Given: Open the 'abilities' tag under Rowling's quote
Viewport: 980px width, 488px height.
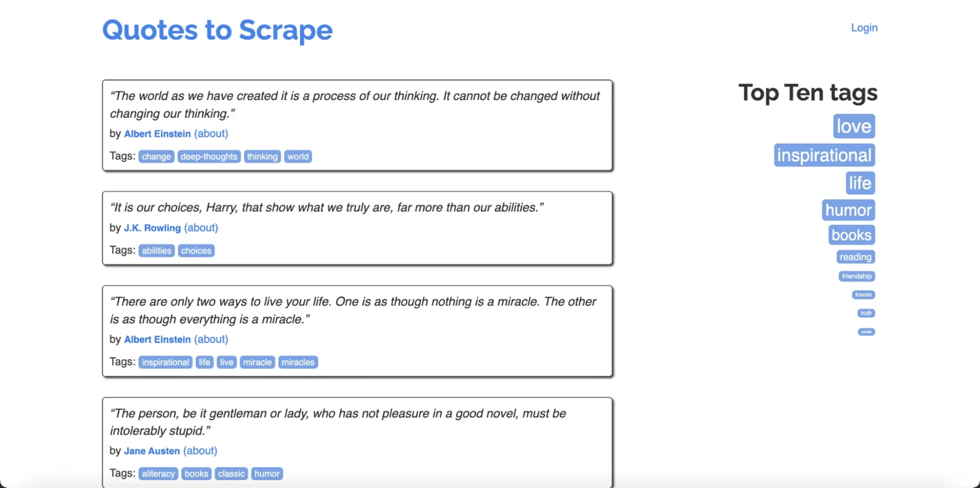Looking at the screenshot, I should point(156,251).
